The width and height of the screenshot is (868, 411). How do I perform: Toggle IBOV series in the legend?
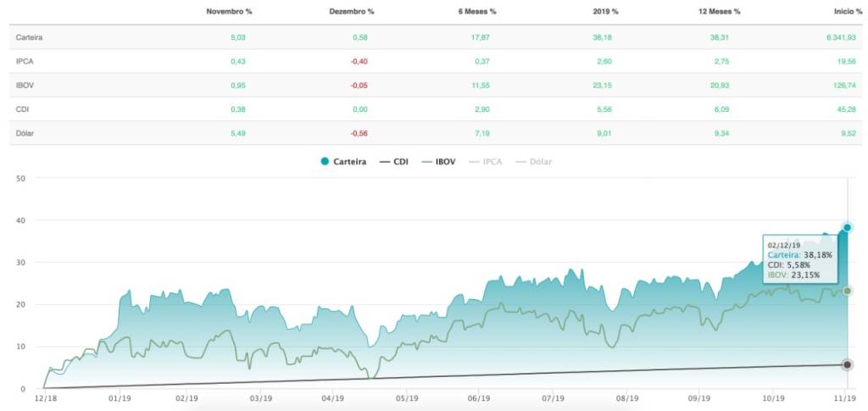pyautogui.click(x=445, y=161)
